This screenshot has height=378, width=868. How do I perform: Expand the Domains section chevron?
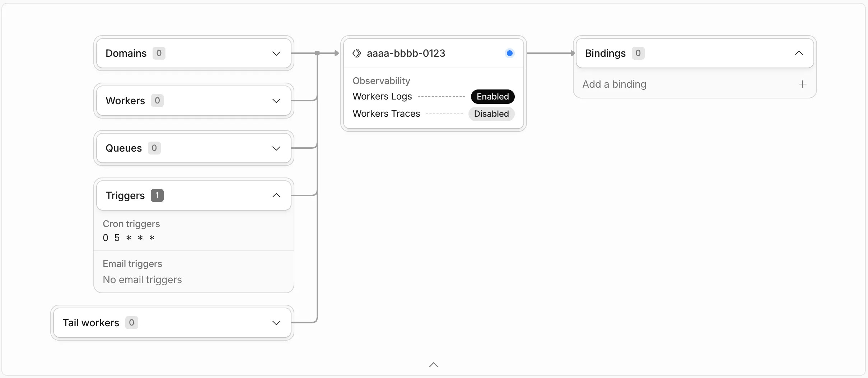pos(276,54)
